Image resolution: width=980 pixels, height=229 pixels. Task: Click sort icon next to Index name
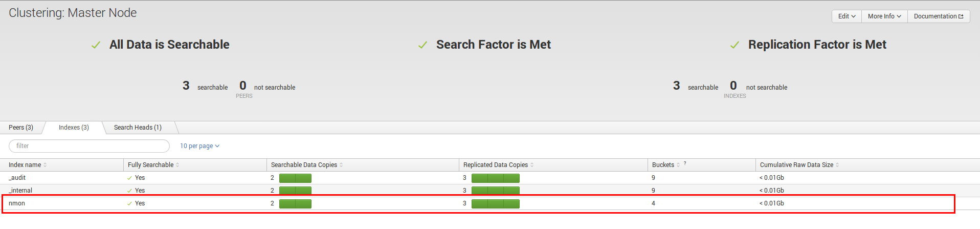point(45,165)
